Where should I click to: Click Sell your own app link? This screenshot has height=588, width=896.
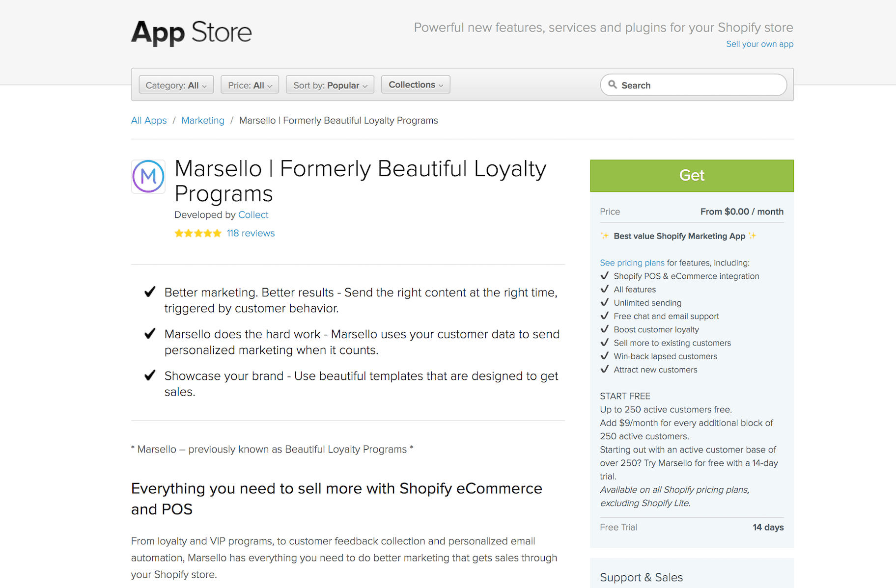[759, 44]
